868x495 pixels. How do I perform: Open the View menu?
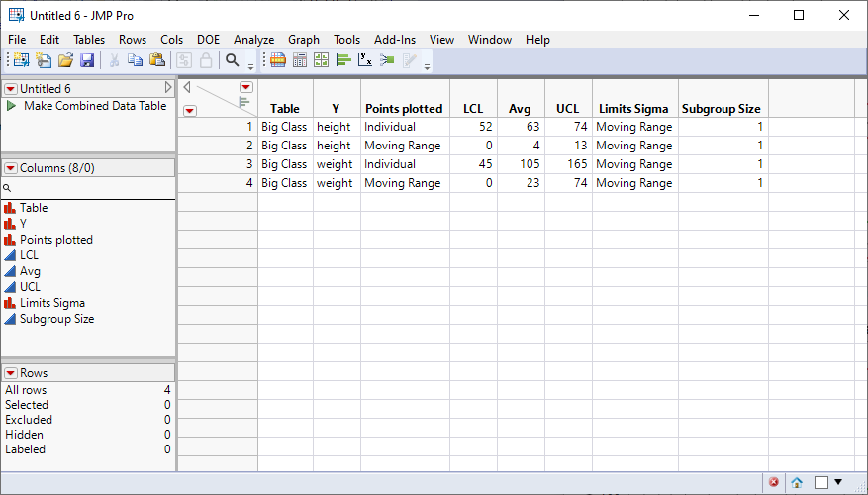tap(441, 40)
